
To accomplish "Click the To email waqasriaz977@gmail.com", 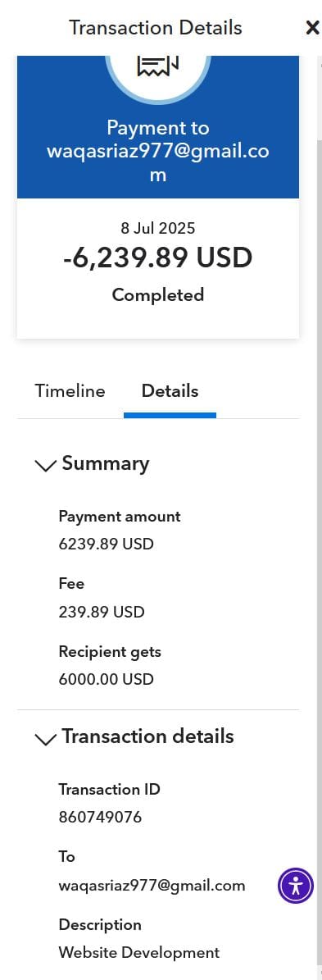I will (152, 885).
